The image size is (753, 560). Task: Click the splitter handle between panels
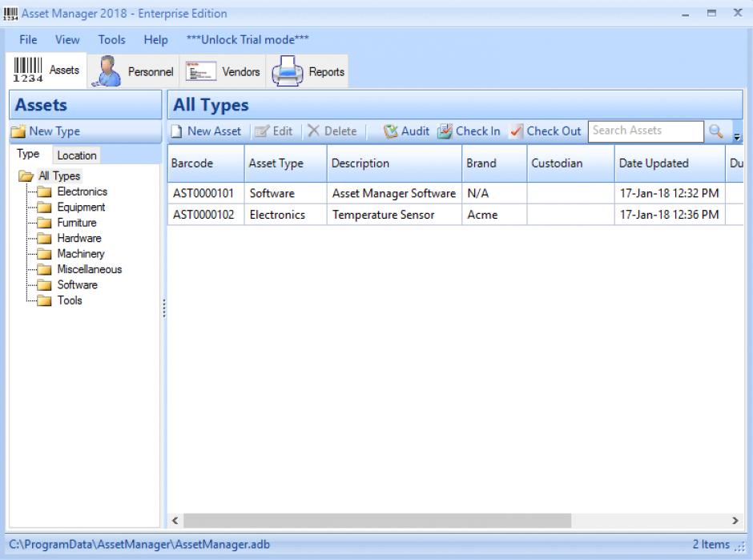coord(164,308)
